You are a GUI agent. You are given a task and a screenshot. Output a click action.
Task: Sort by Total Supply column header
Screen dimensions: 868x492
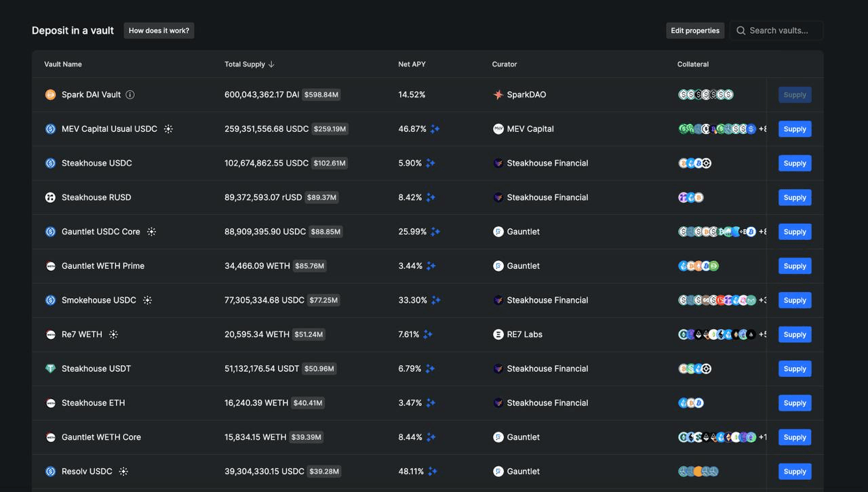(x=250, y=64)
